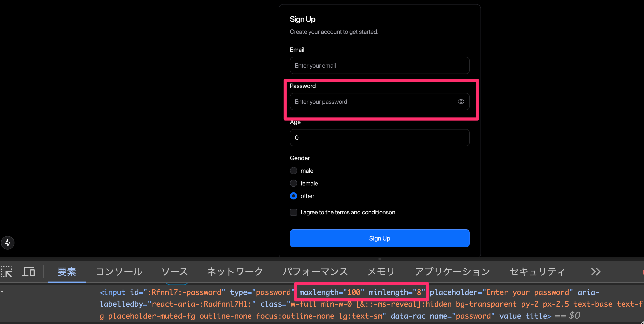Select the inspect element tool icon
The image size is (644, 324).
point(7,271)
